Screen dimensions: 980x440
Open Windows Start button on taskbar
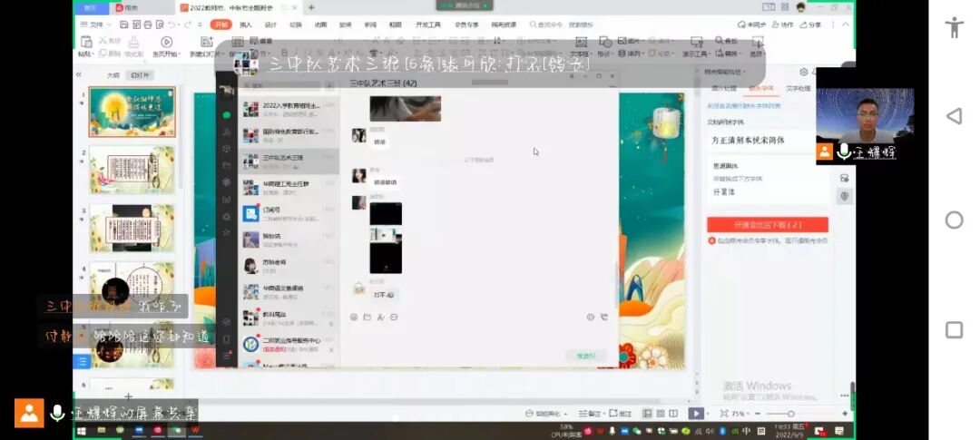[x=81, y=431]
